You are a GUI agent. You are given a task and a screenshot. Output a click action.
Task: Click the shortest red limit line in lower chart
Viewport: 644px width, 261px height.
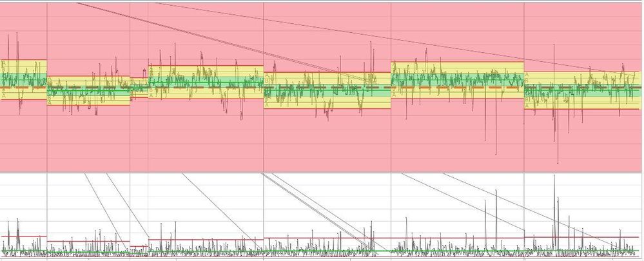139,246
